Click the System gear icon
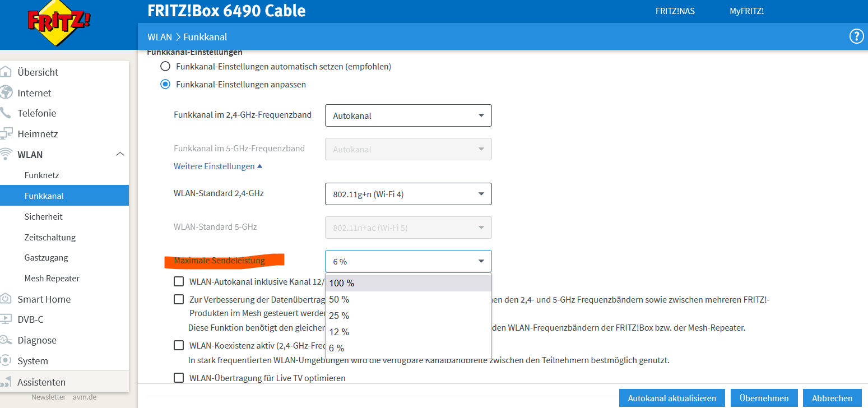Viewport: 868px width, 408px height. [6, 360]
